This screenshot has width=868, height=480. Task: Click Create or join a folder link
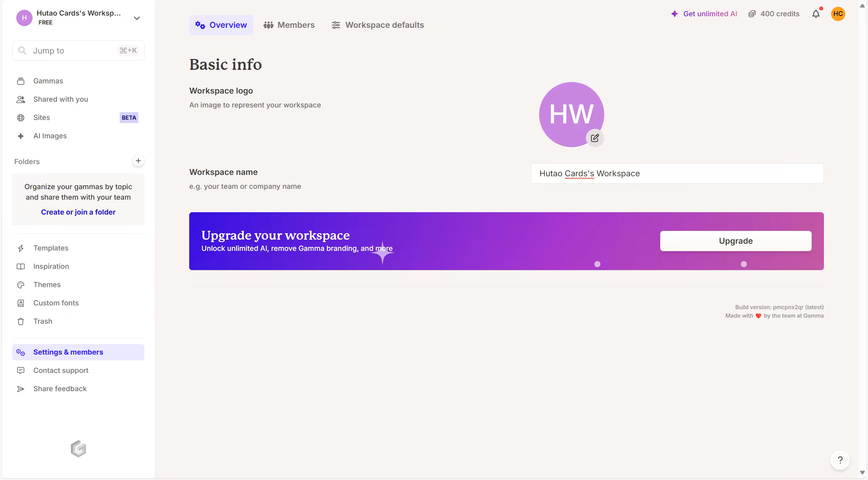tap(78, 212)
